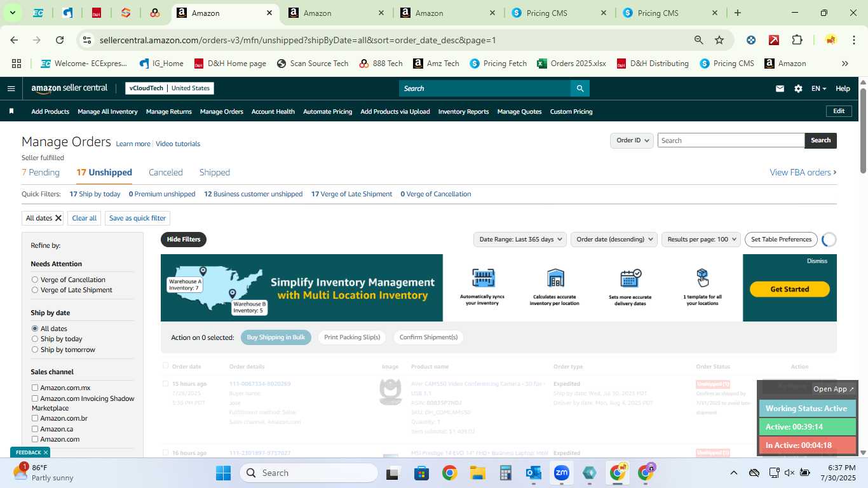Click the search magnifier button in header

[580, 88]
